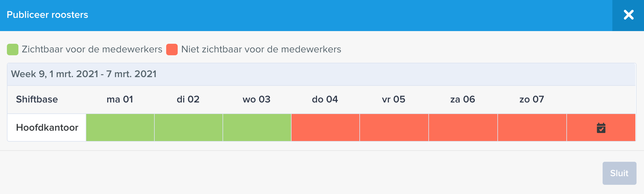644x194 pixels.
Task: Click the Sluit button
Action: tap(619, 173)
